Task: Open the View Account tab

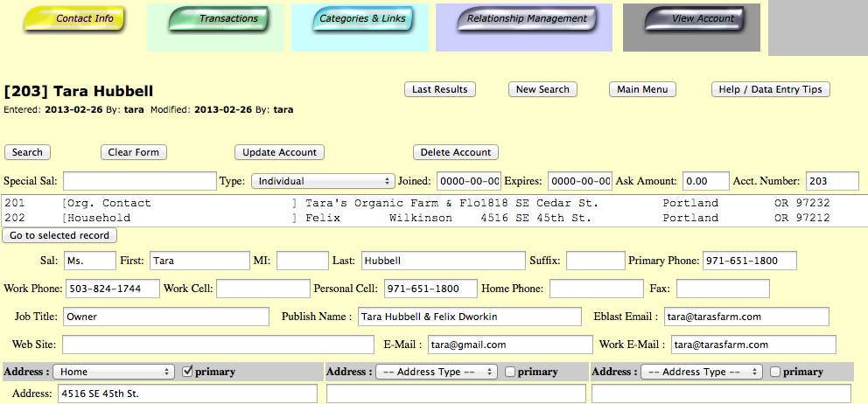Action: 693,19
